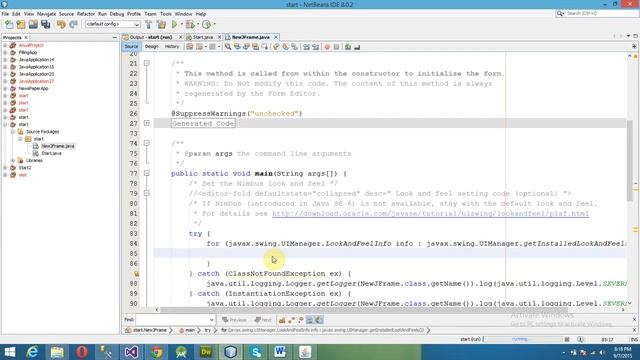Screen dimensions: 640x360
Task: Click the editor vertical scrollbar thumb
Action: (x=630, y=160)
